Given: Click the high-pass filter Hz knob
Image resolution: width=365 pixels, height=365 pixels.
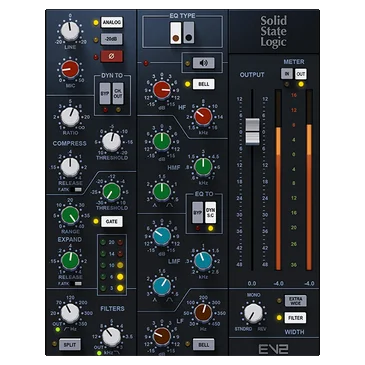Looking at the screenshot, I should [x=70, y=313].
